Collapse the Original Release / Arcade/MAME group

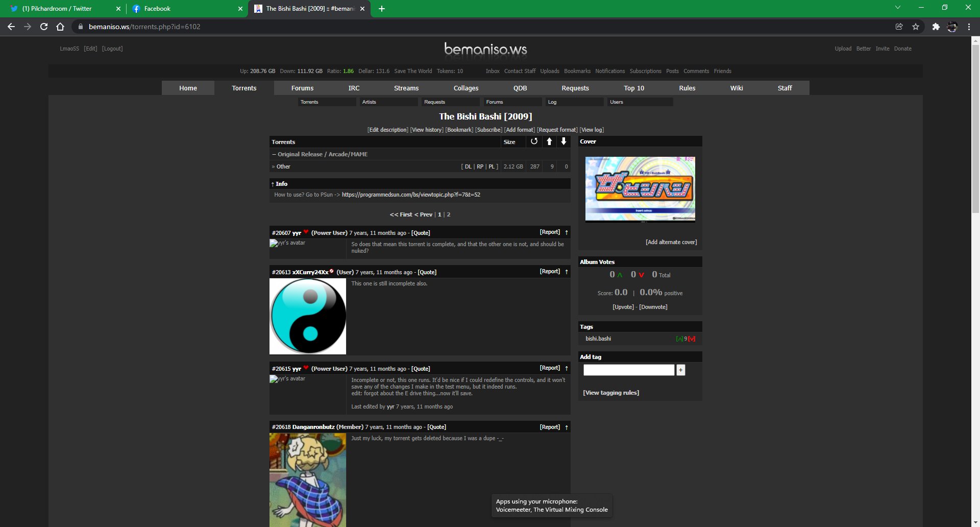pyautogui.click(x=274, y=154)
